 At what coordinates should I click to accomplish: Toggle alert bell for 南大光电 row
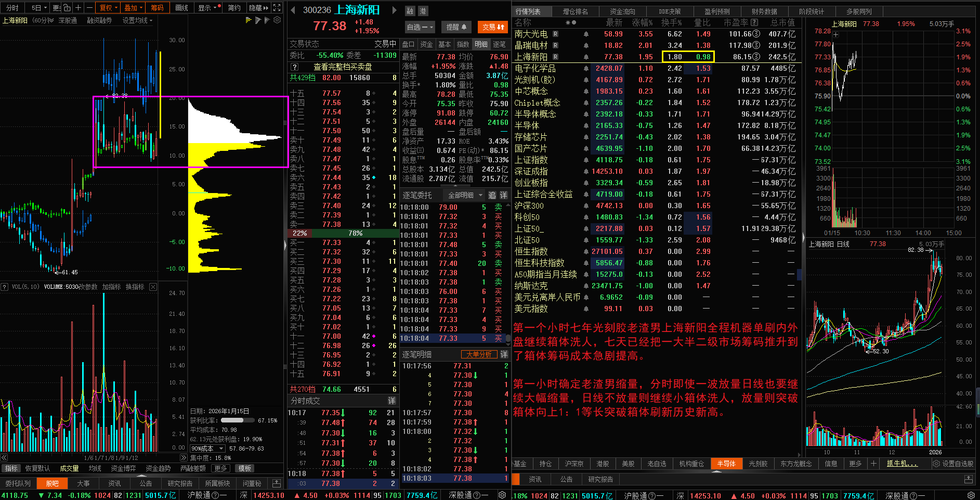click(x=586, y=34)
